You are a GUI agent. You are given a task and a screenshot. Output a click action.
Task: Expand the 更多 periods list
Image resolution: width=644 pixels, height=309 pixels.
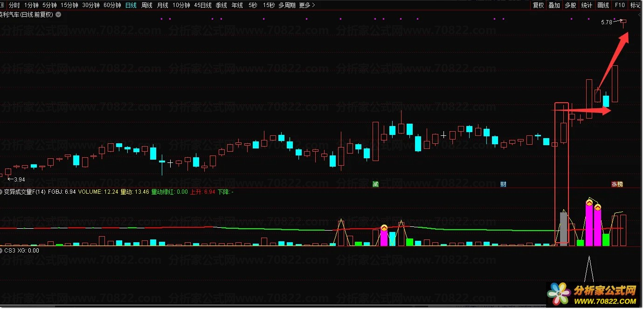point(307,5)
